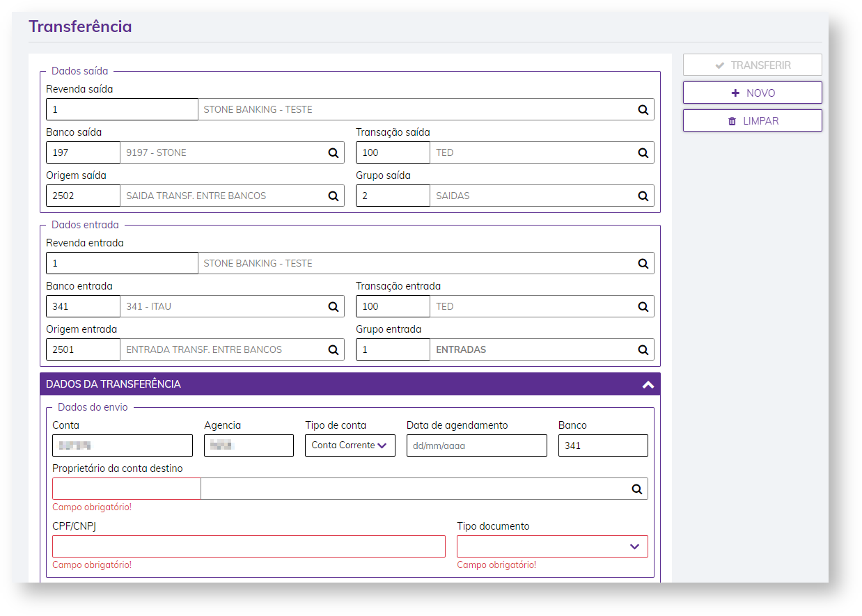Click search icon in Origem saída field
The image size is (862, 616).
[x=334, y=196]
